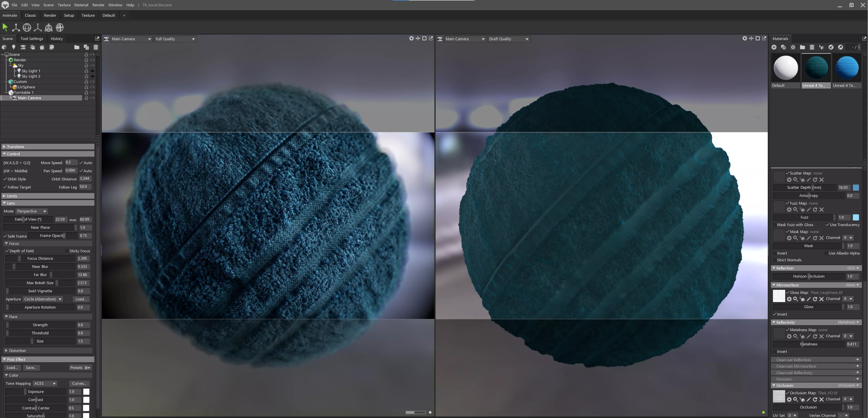Open the Material menu
This screenshot has width=868, height=418.
click(81, 5)
